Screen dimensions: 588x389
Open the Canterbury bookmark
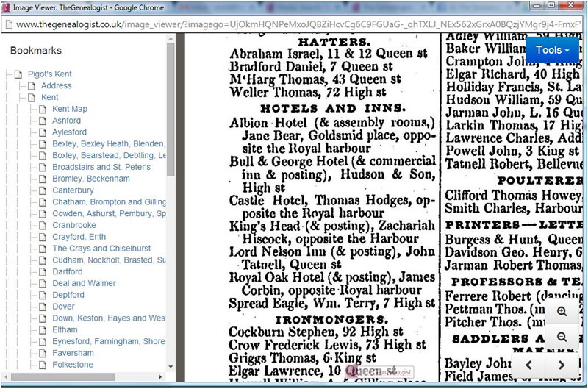click(x=73, y=190)
